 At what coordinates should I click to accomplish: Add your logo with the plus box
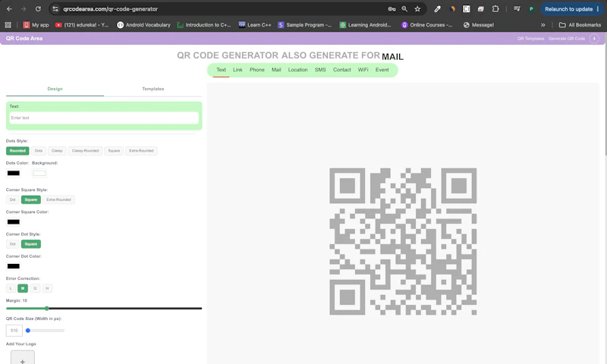(23, 358)
